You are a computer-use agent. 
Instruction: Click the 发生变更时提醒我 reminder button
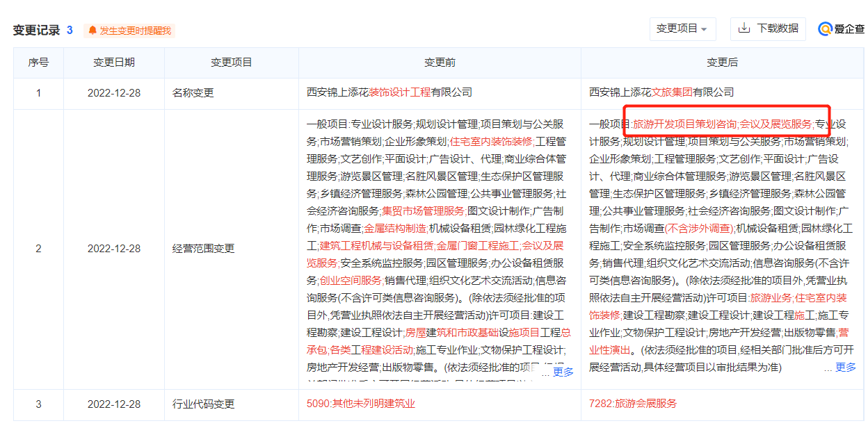point(129,31)
